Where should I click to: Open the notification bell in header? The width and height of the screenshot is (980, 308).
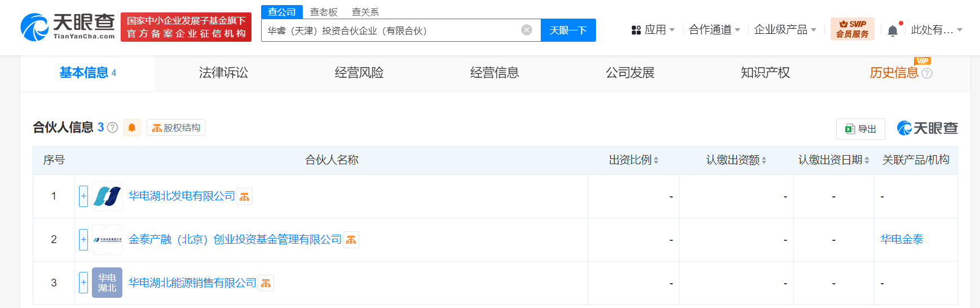pos(893,30)
